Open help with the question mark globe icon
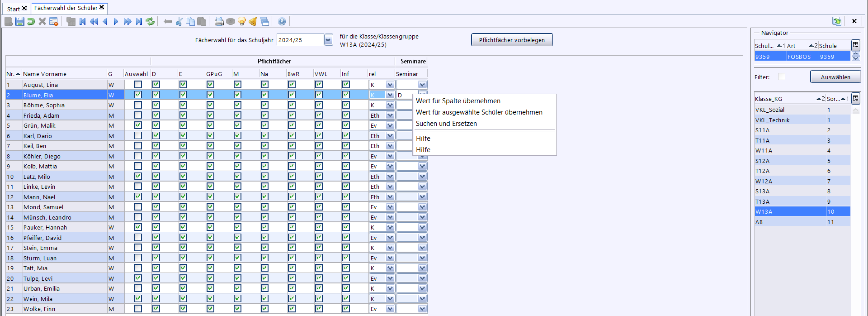Screen dimensions: 868x316 pyautogui.click(x=282, y=21)
